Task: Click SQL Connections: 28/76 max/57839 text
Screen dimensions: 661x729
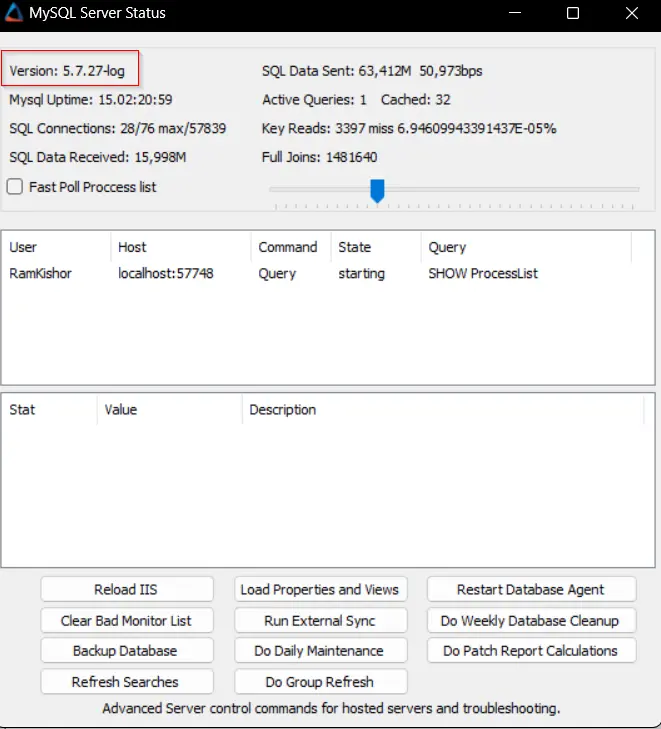Action: click(118, 128)
